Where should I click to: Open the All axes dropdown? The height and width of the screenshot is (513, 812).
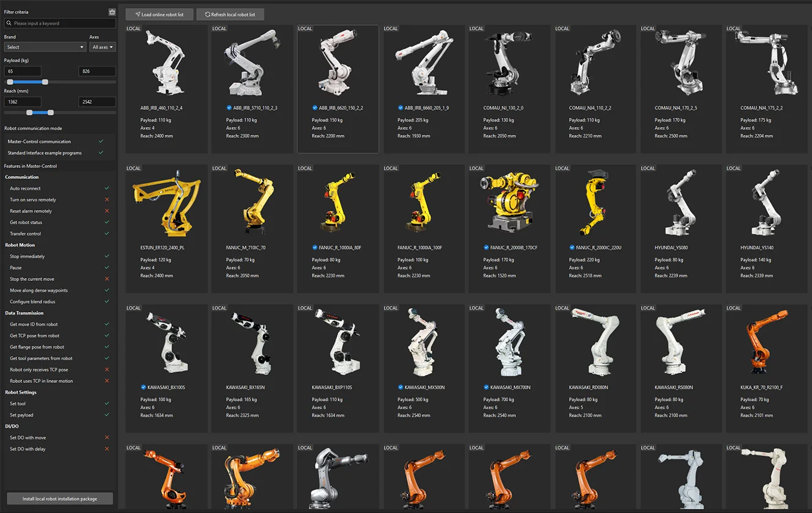coord(103,47)
